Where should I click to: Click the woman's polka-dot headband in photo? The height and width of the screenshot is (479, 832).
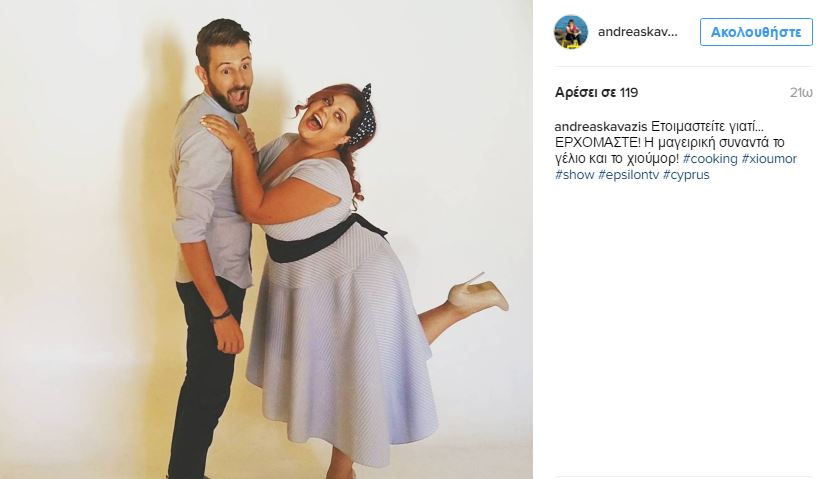(x=366, y=115)
